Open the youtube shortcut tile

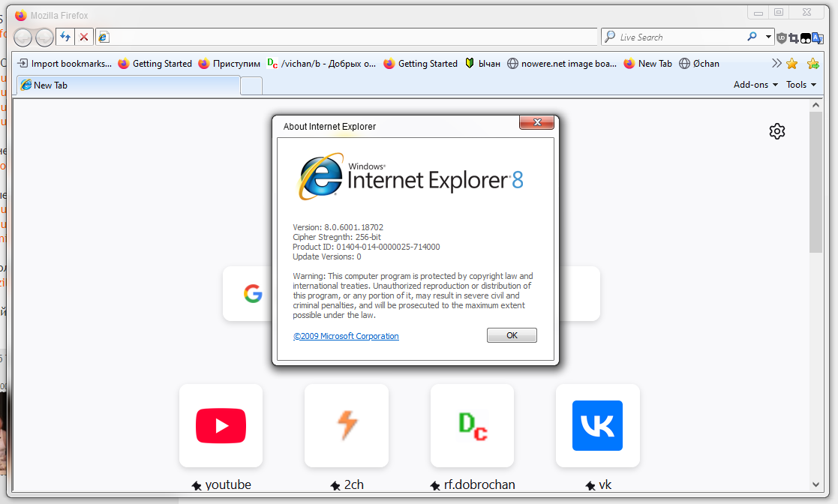click(x=221, y=426)
